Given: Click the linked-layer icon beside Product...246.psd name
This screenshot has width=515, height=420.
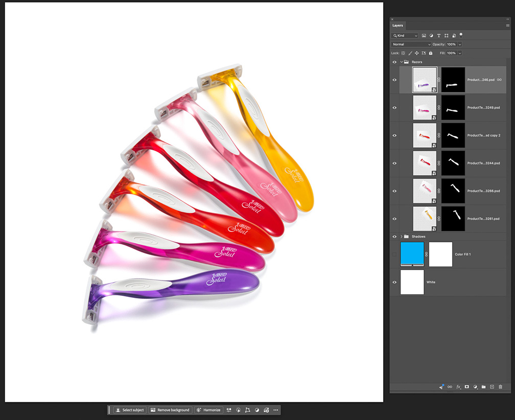Looking at the screenshot, I should (x=499, y=80).
